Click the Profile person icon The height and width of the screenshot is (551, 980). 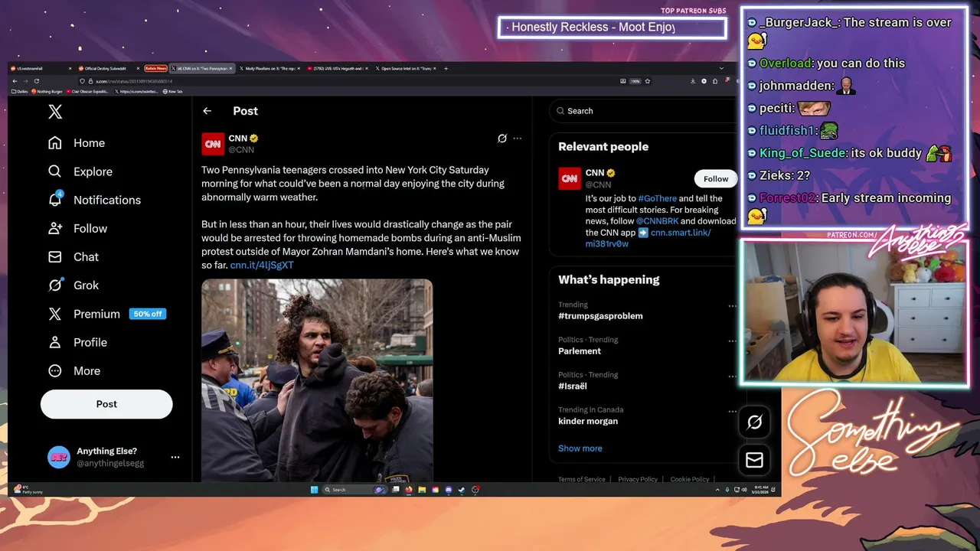[55, 342]
